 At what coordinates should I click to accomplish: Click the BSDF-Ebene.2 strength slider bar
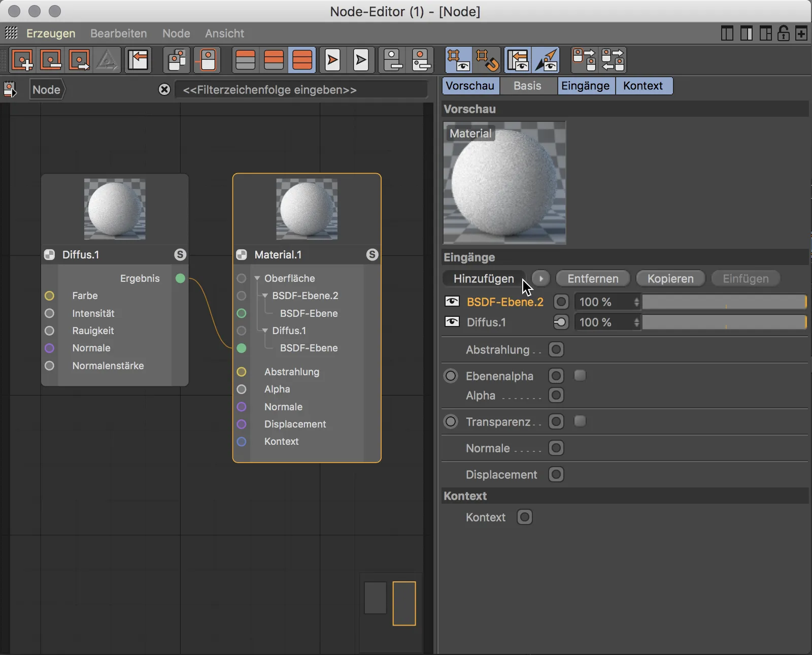pos(724,302)
